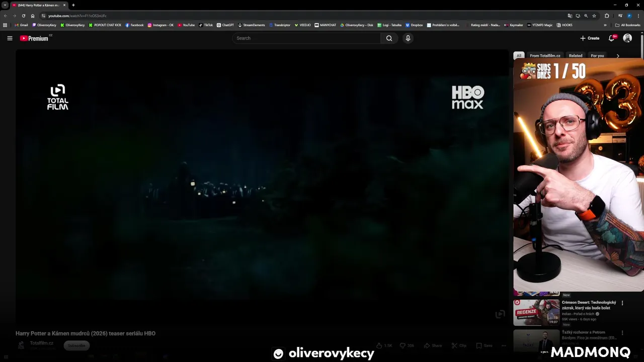Open options for Crimson Desert video
The image size is (644, 362).
point(622,303)
